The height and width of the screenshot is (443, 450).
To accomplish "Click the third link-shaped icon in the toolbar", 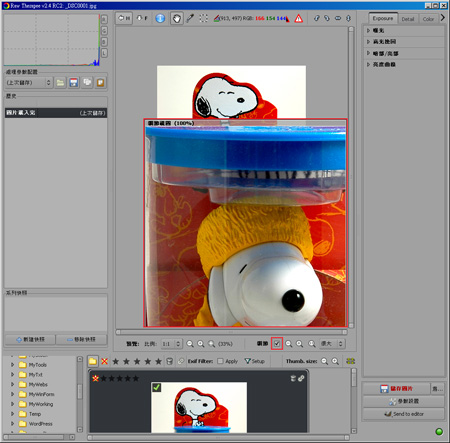I will (x=338, y=18).
